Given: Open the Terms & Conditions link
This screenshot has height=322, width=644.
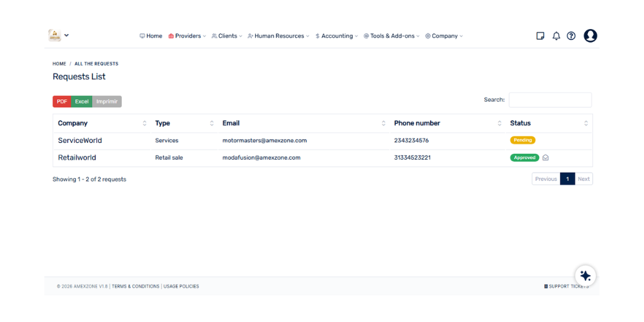Looking at the screenshot, I should click(135, 287).
